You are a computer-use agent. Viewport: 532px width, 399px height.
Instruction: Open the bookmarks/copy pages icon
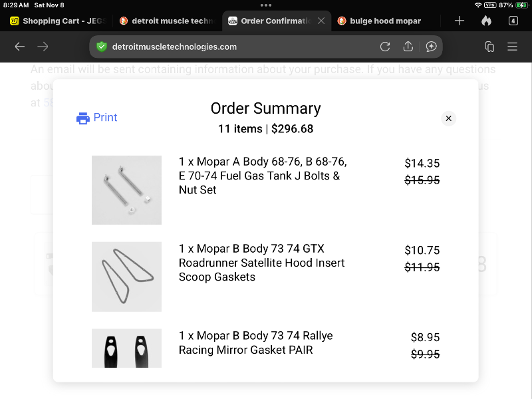489,47
